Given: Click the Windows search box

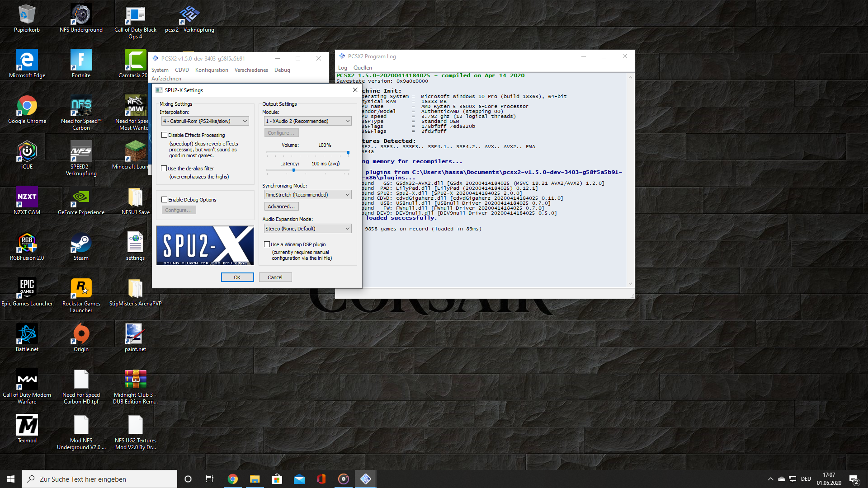Looking at the screenshot, I should tap(99, 479).
